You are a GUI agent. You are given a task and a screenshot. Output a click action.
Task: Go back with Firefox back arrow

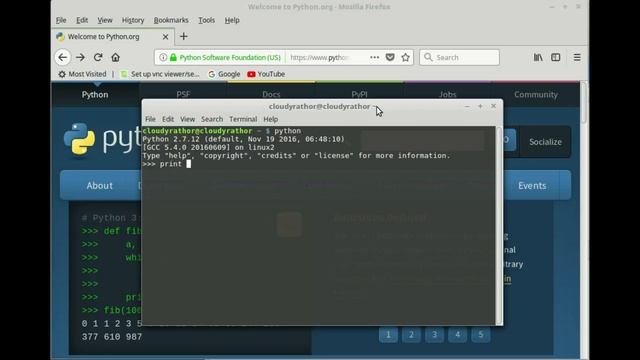62,58
